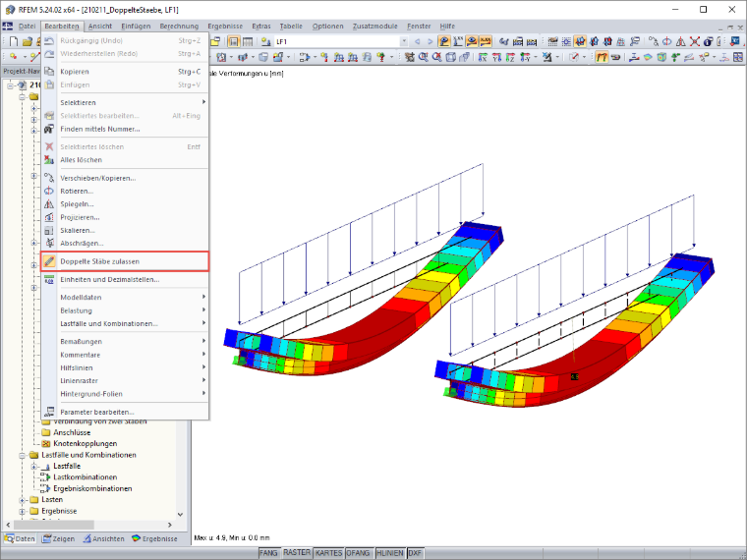Click the Rotieren menu icon

click(49, 191)
